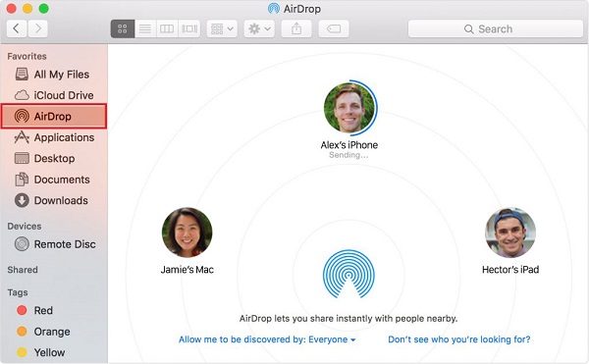Click 'Don't see who you're looking for?' link
This screenshot has height=364, width=589.
(459, 339)
